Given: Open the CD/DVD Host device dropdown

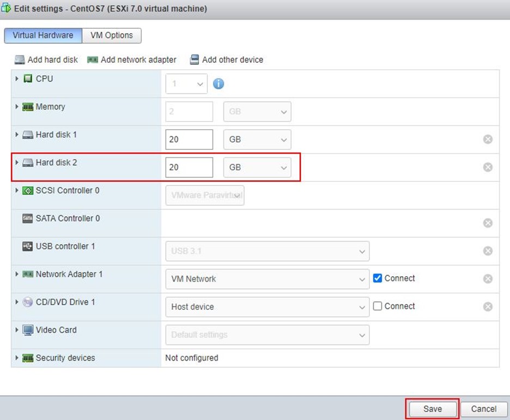Looking at the screenshot, I should [x=268, y=307].
